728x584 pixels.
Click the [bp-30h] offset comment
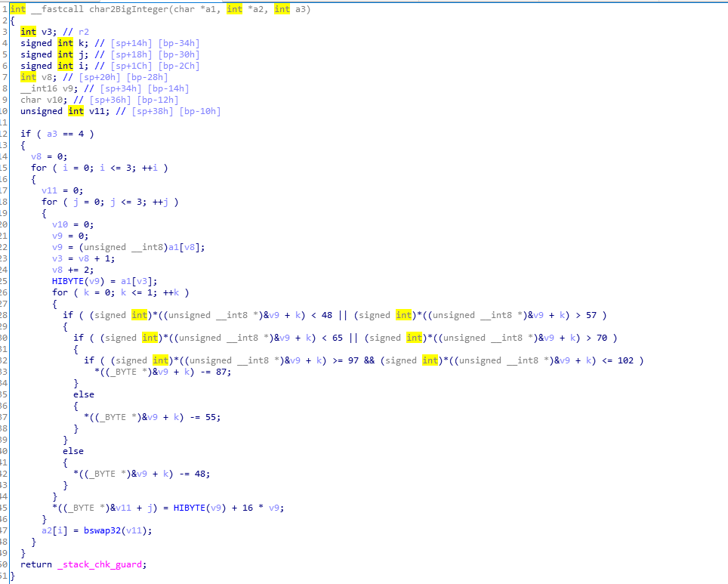click(x=179, y=55)
